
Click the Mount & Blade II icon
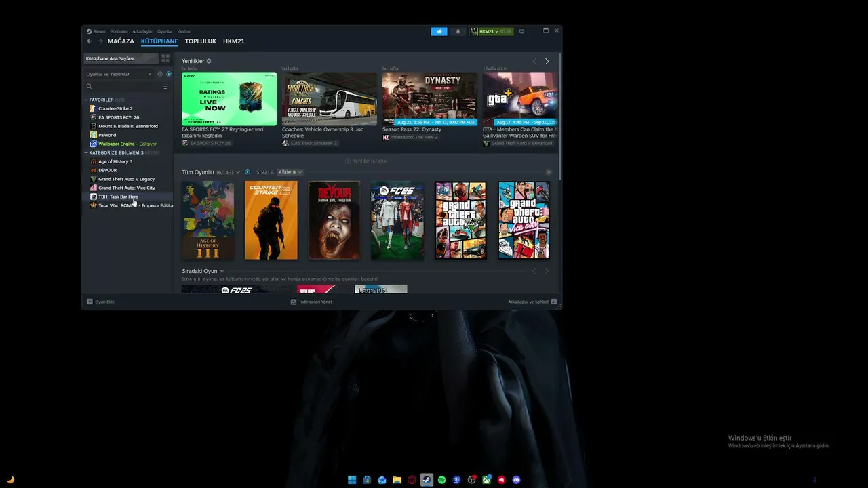pos(94,126)
